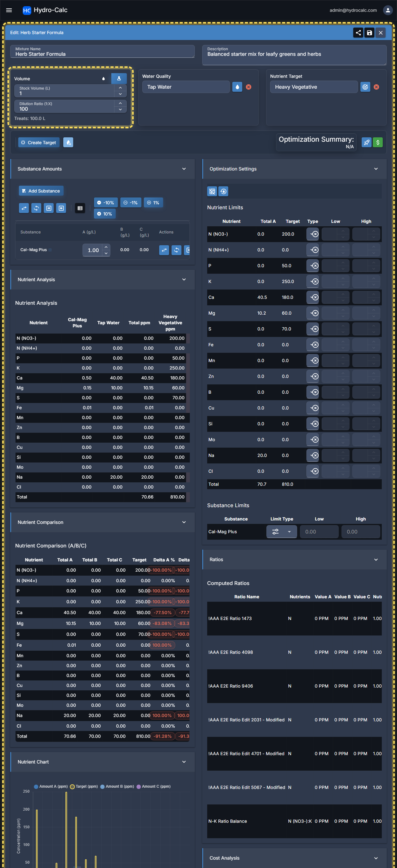Viewport: 397px width, 868px height.
Task: Toggle the limit type for Na
Action: click(313, 456)
